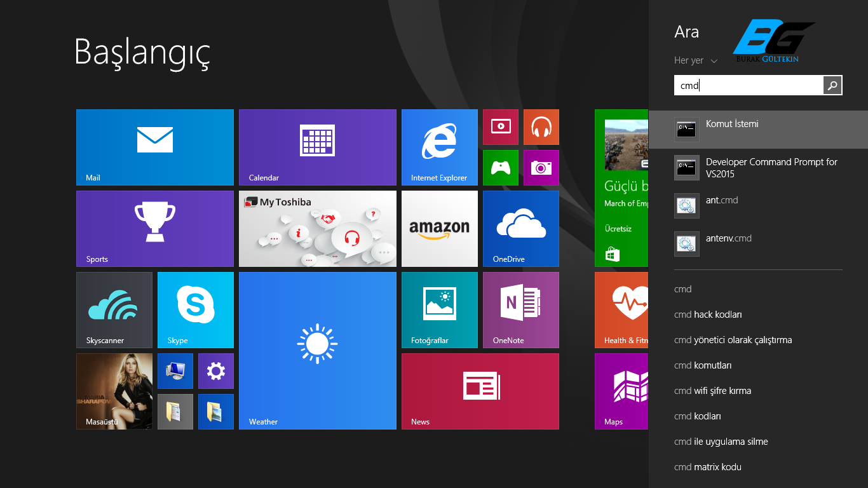Click the Komut İstemi console icon
This screenshot has width=868, height=488.
687,130
